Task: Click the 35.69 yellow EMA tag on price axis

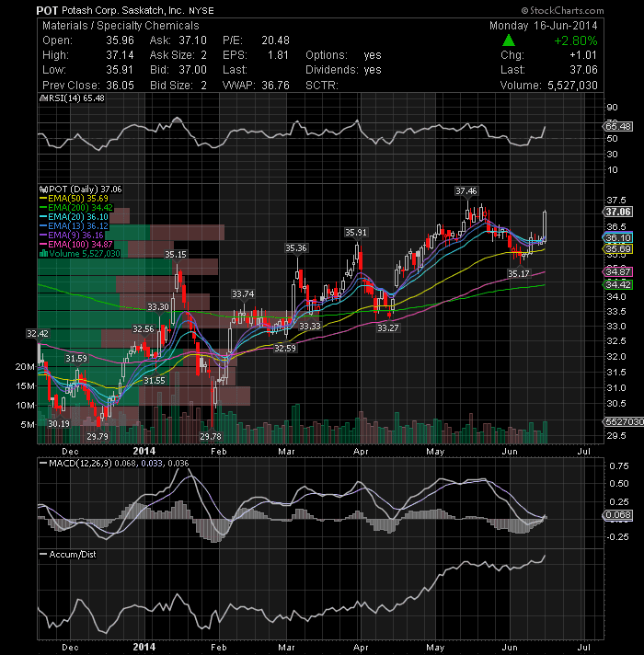Action: (618, 249)
